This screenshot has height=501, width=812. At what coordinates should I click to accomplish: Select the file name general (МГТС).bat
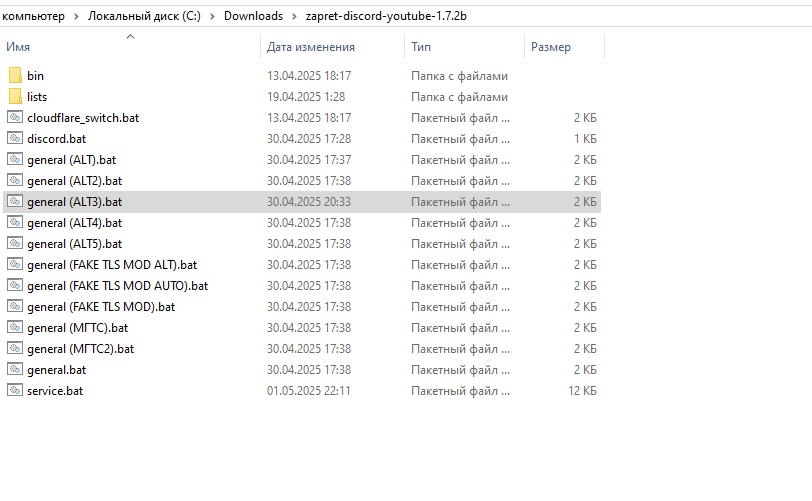click(x=78, y=328)
